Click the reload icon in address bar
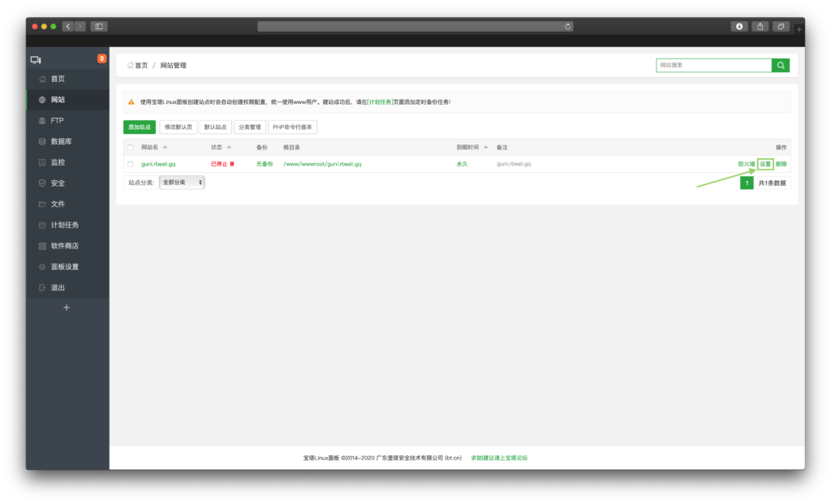This screenshot has width=831, height=504. pos(567,27)
